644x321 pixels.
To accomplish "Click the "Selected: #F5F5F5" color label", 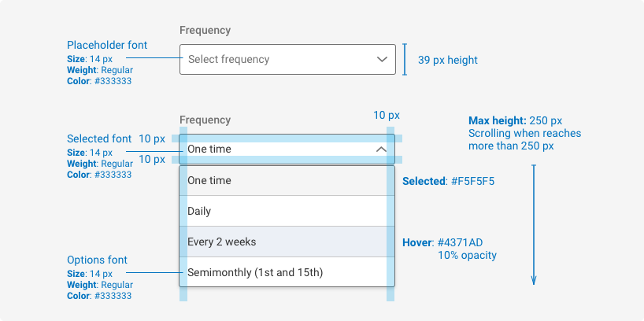I will pyautogui.click(x=448, y=181).
